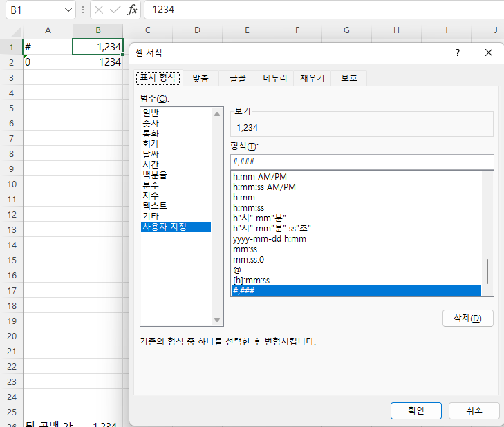Open the Insert Function fx icon

[x=132, y=10]
